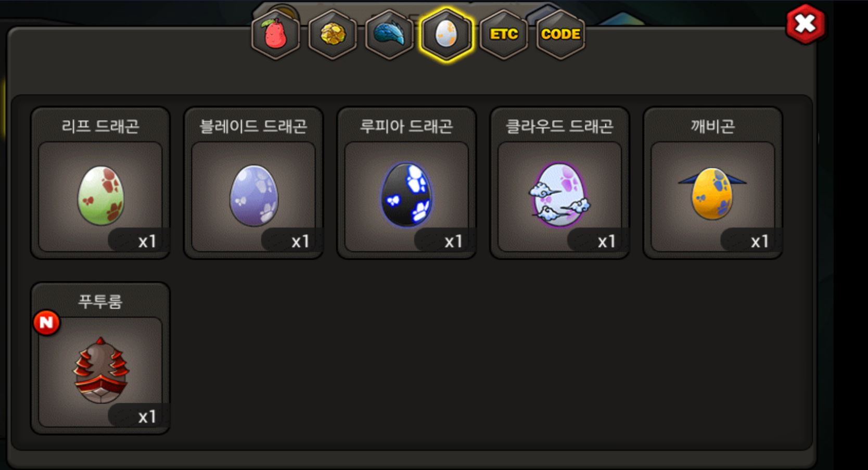Select the black 루피아 드래곤 egg icon
868x470 pixels.
(x=407, y=195)
